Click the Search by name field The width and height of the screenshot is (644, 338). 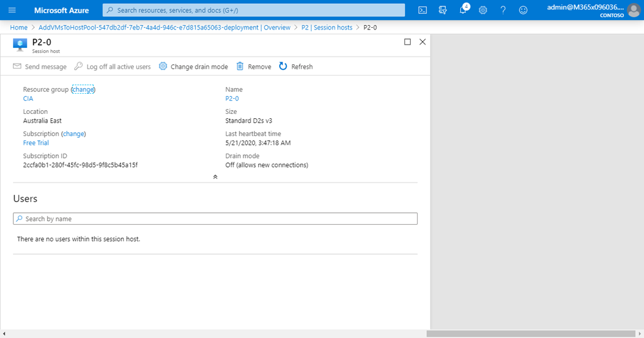pyautogui.click(x=215, y=219)
